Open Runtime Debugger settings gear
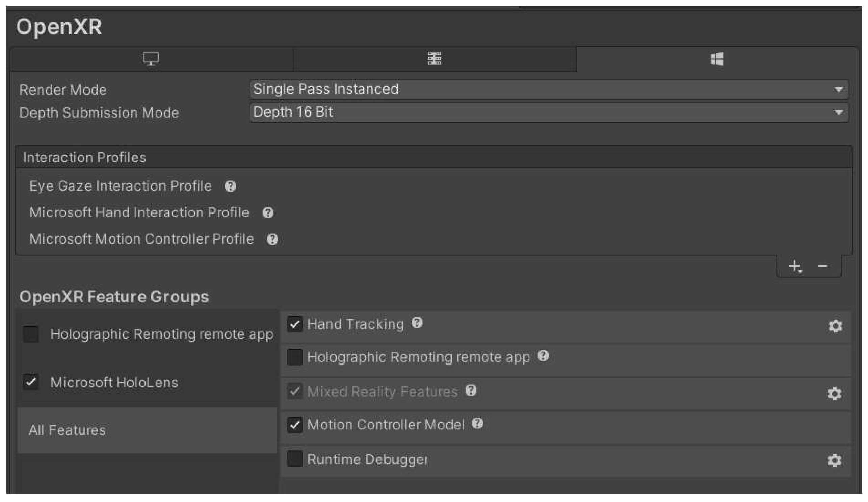 tap(834, 460)
